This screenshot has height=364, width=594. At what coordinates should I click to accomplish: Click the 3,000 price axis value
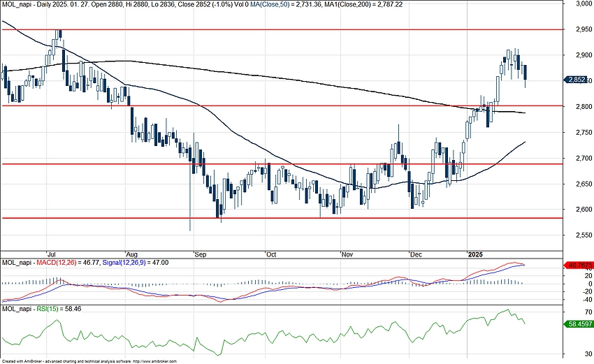tap(583, 3)
